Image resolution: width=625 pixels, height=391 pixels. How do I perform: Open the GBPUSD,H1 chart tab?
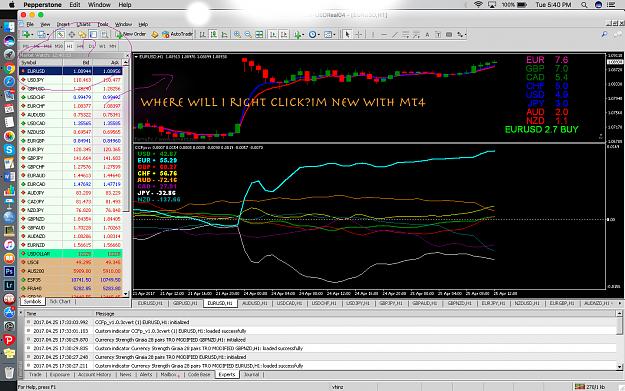[185, 303]
